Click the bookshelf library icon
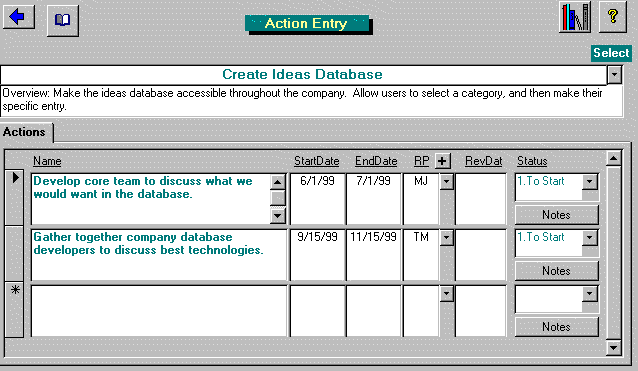This screenshot has width=638, height=371. click(x=575, y=17)
